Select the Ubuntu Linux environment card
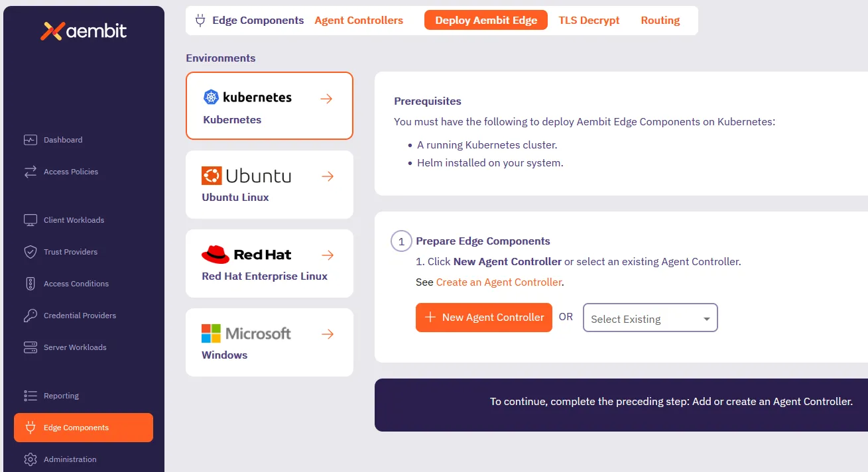Image resolution: width=868 pixels, height=472 pixels. [x=269, y=184]
